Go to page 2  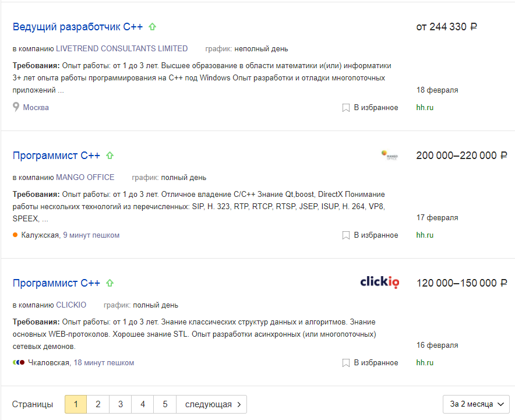coord(98,404)
